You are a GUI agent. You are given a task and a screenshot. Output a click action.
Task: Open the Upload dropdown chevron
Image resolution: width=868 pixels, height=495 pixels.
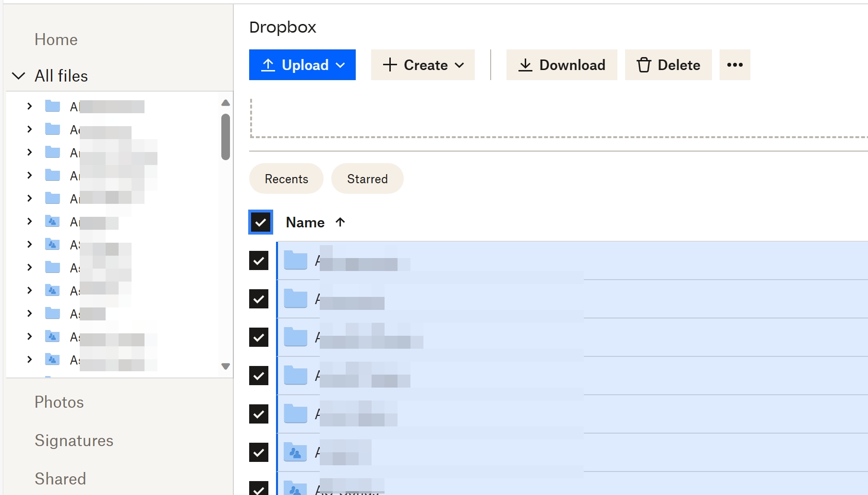341,65
